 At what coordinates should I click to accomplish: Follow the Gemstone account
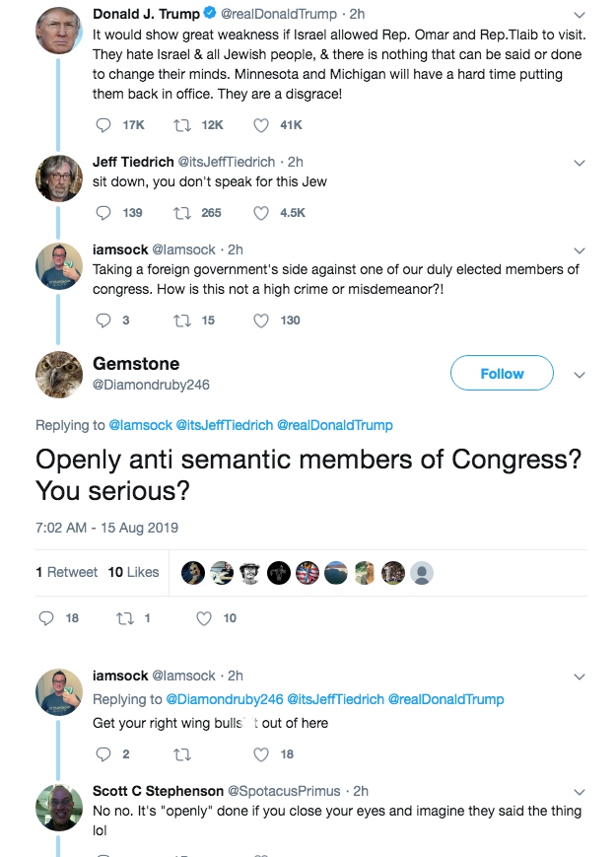click(502, 374)
